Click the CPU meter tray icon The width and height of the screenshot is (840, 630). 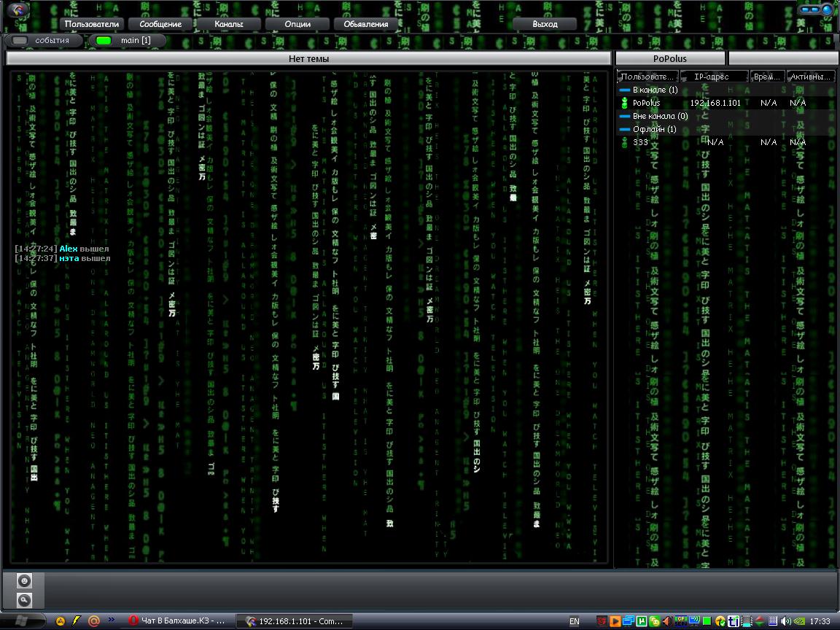coord(681,621)
